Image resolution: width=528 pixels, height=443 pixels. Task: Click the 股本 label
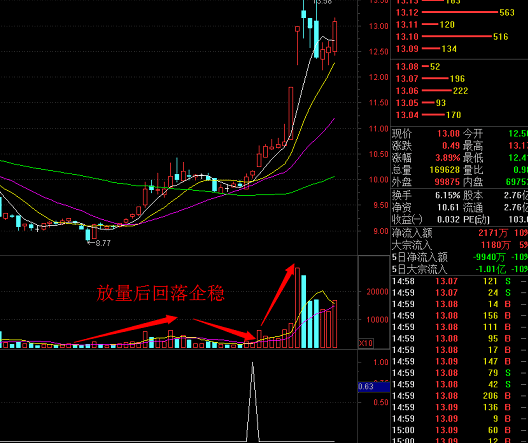(473, 195)
